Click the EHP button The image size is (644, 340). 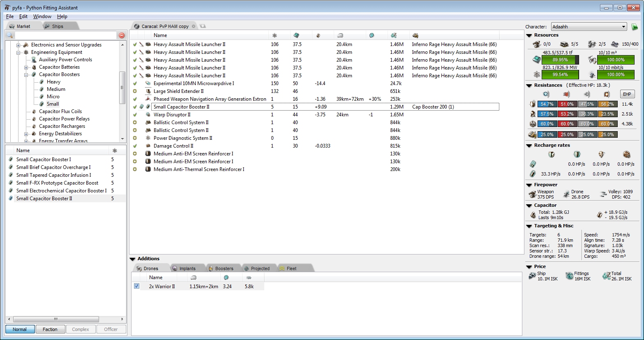(627, 94)
